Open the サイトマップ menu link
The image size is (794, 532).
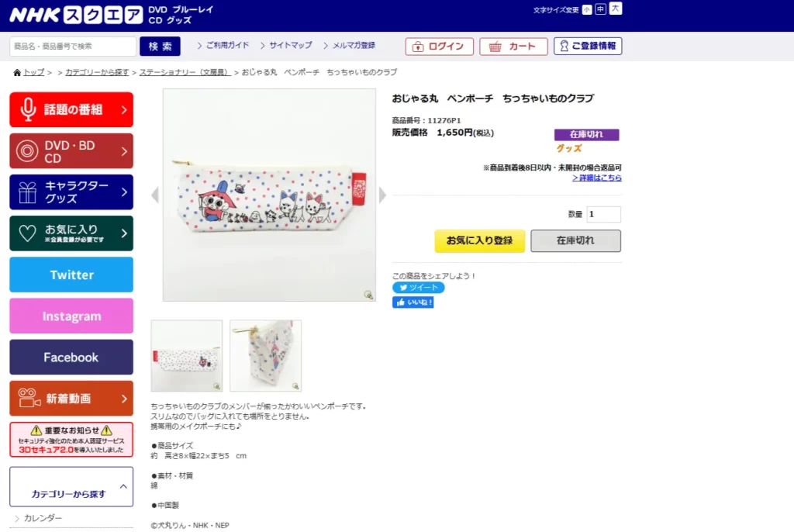pyautogui.click(x=290, y=46)
